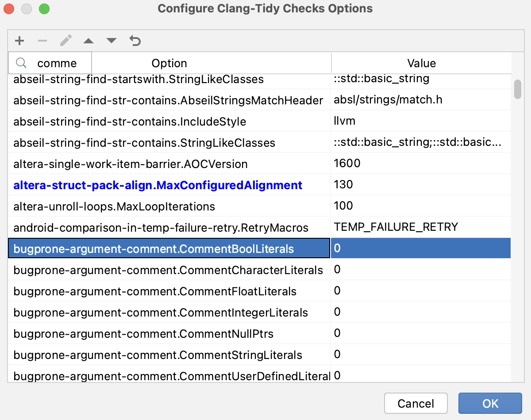This screenshot has height=420, width=531.
Task: Click the search magnifier icon
Action: pyautogui.click(x=21, y=63)
